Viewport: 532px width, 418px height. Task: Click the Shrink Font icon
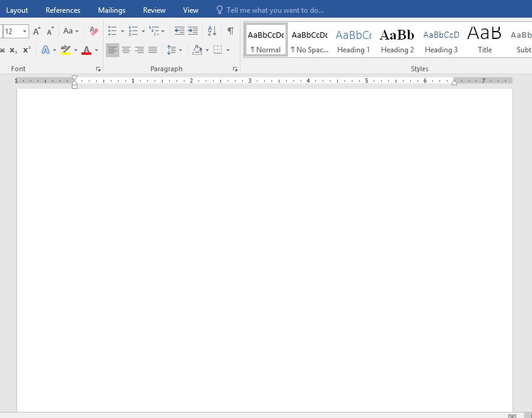click(50, 31)
